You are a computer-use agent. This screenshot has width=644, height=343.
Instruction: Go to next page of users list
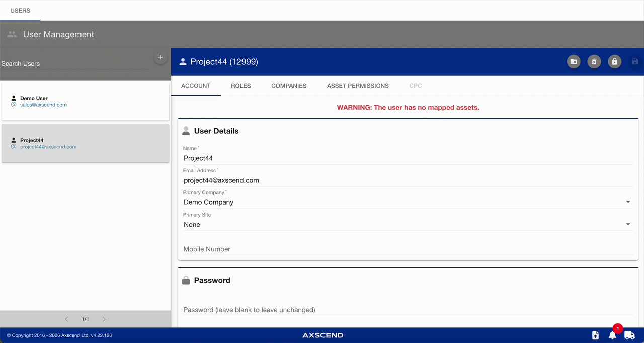click(104, 319)
